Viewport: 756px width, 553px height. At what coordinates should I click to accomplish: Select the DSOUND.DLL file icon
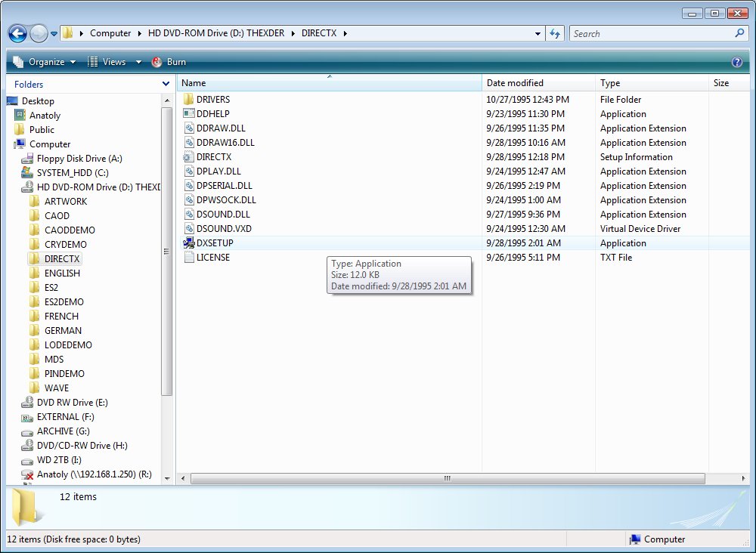188,215
